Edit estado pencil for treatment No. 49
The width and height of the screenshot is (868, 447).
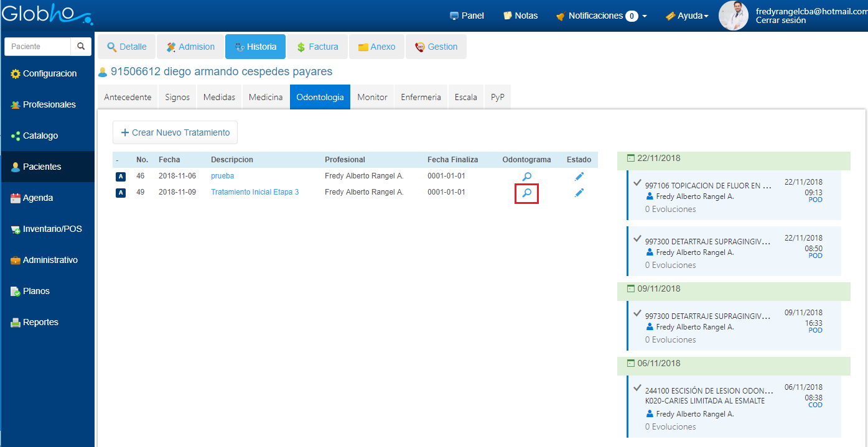click(x=579, y=193)
